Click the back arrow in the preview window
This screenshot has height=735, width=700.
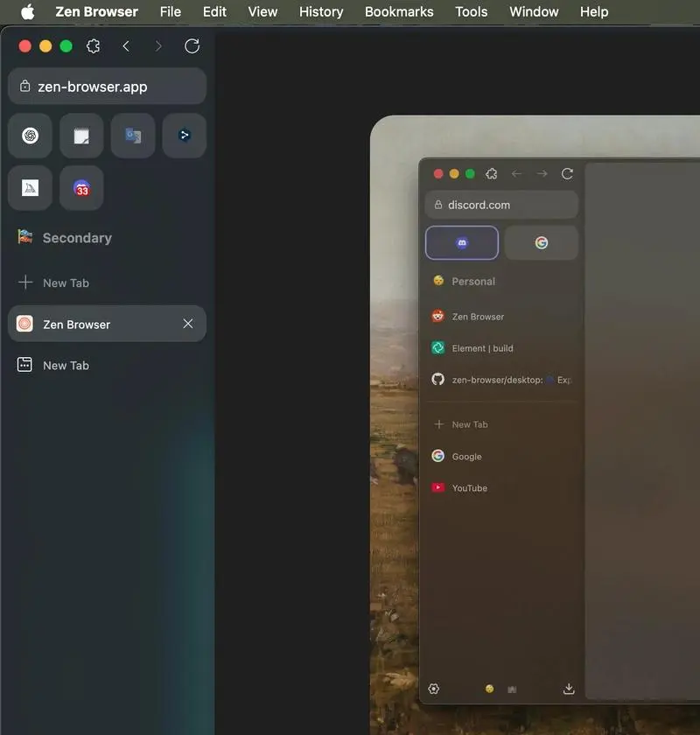[x=516, y=174]
